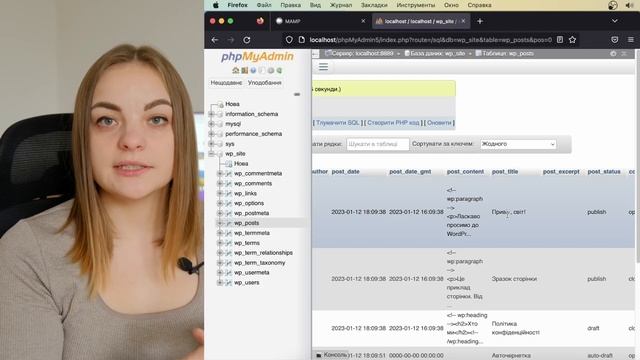Bookmark this page with star icon
Image resolution: width=640 pixels, height=360 pixels.
pos(572,40)
